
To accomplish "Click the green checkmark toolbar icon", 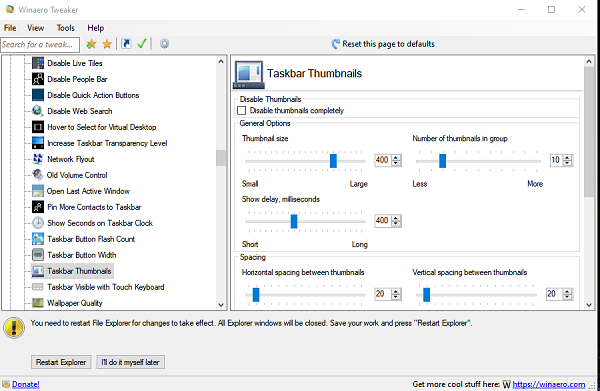I will tap(142, 44).
